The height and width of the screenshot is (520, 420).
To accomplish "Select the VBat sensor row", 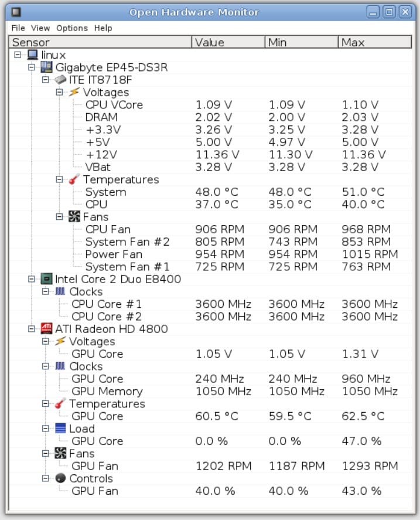I will pos(210,167).
